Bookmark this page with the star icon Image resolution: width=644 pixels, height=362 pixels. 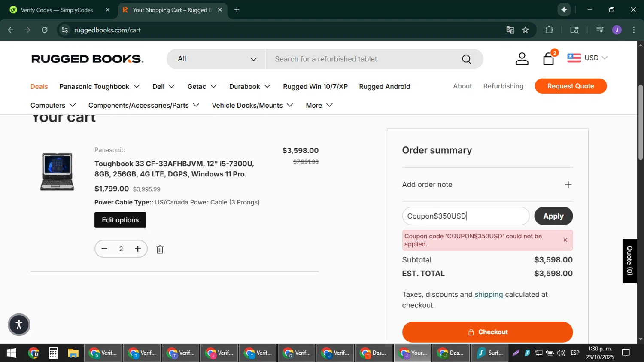coord(526,30)
